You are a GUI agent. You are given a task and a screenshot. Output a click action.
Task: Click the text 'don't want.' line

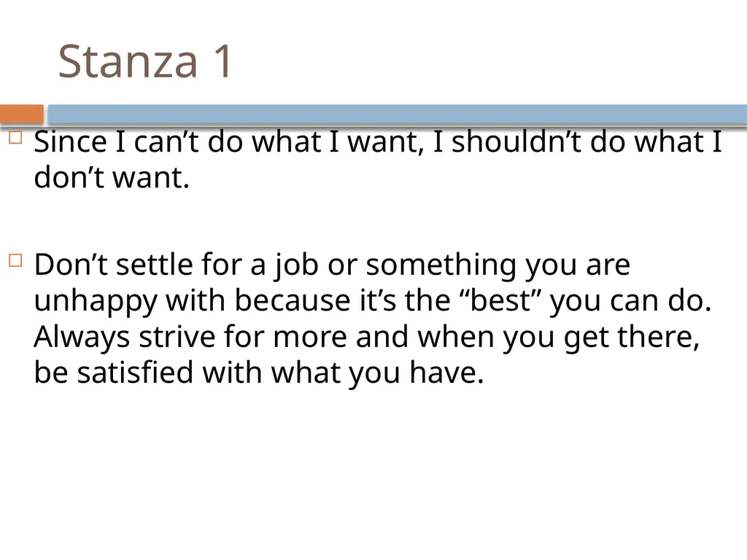tap(112, 178)
